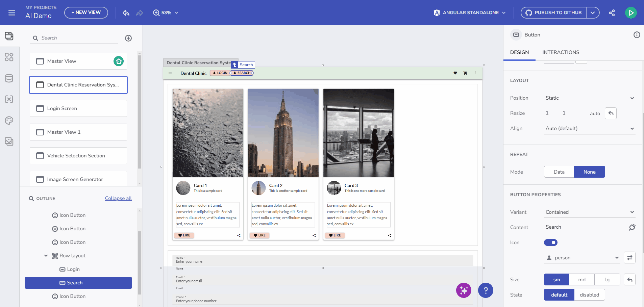This screenshot has height=307, width=644.
Task: Open the components grid panel
Action: pyautogui.click(x=9, y=57)
